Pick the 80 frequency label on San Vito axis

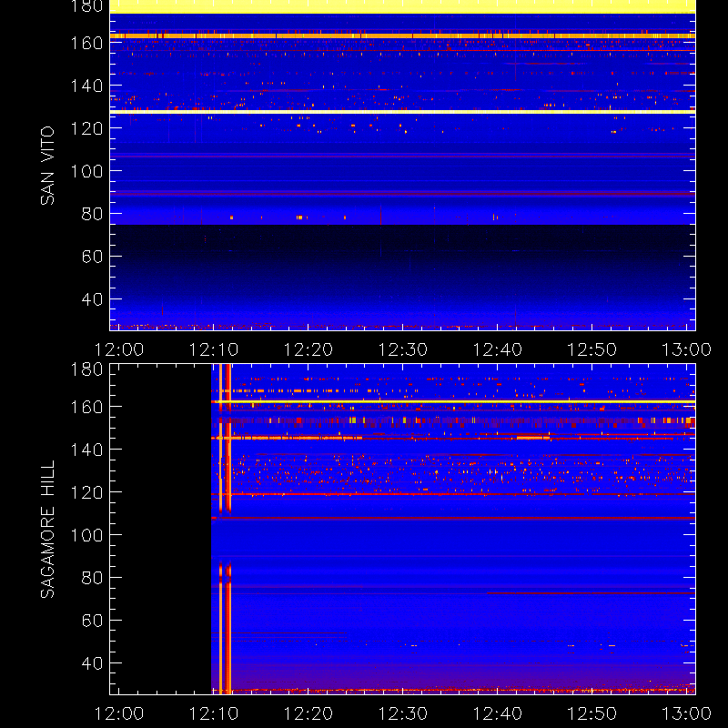[92, 214]
